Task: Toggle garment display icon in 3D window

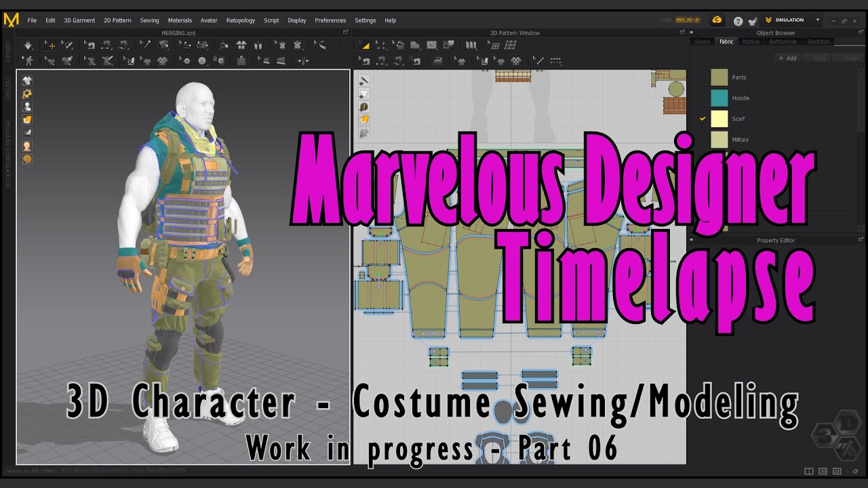Action: [x=27, y=80]
